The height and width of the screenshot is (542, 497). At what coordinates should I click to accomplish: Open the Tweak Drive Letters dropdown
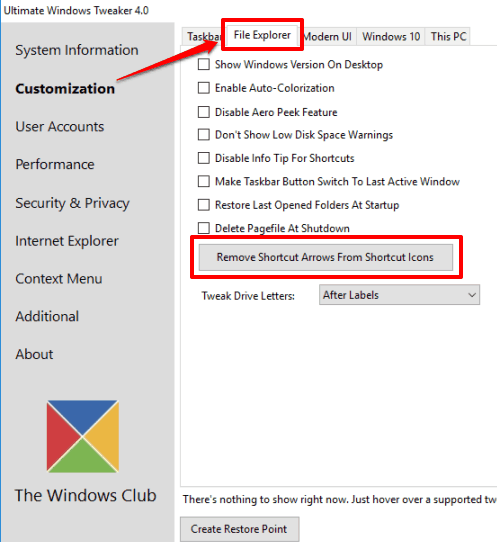coord(399,295)
